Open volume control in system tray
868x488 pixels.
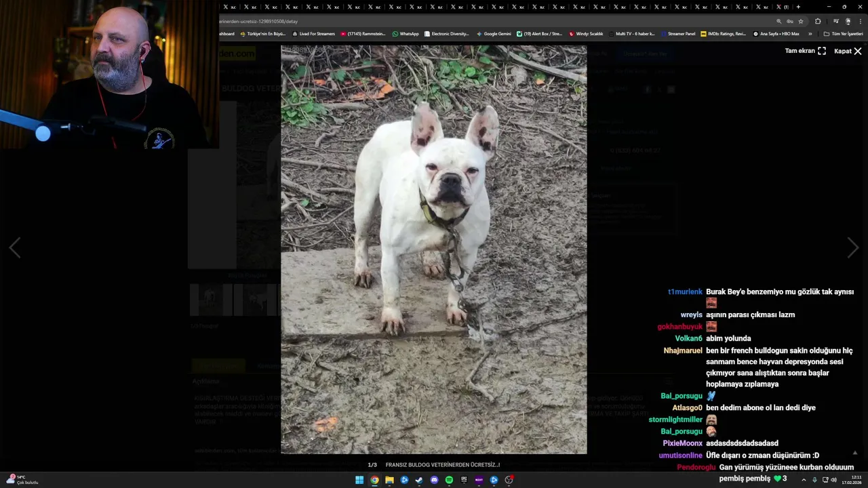pyautogui.click(x=834, y=480)
